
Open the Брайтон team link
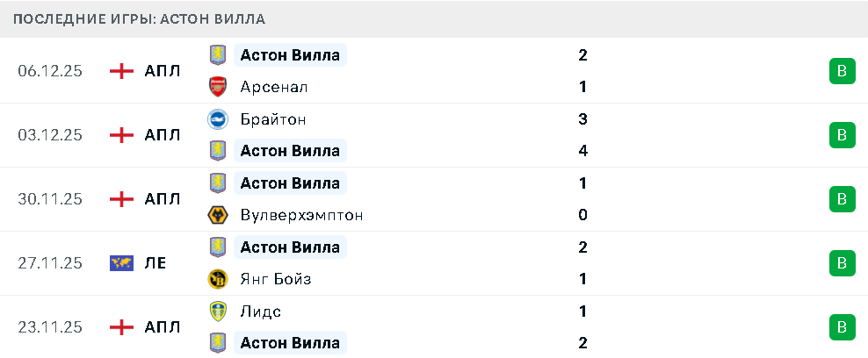pos(272,119)
